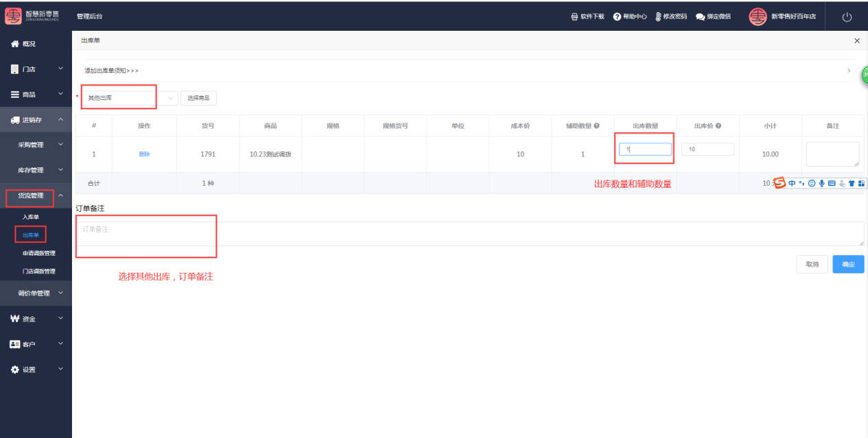The image size is (868, 438).
Task: Click the 出库价 input with value 10
Action: pyautogui.click(x=708, y=149)
